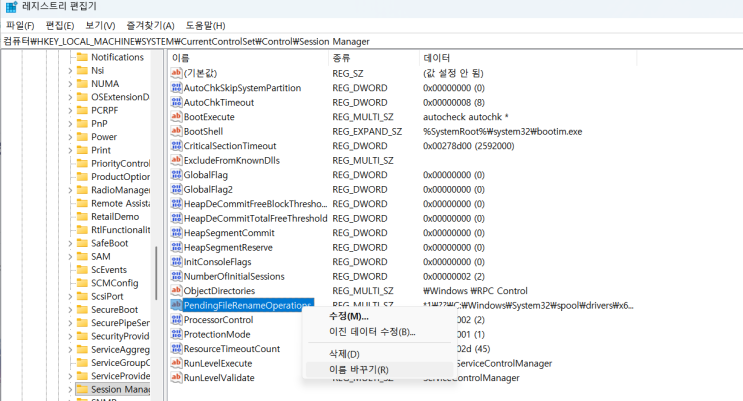Click the Notifications folder icon
This screenshot has width=743, height=401.
click(82, 57)
